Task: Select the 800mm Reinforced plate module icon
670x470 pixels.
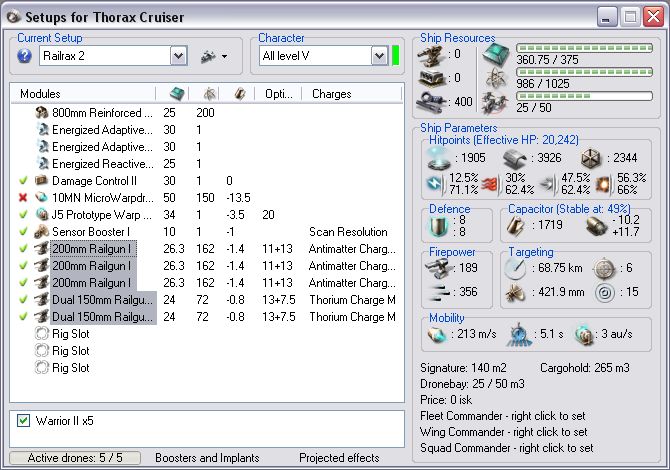Action: 41,113
